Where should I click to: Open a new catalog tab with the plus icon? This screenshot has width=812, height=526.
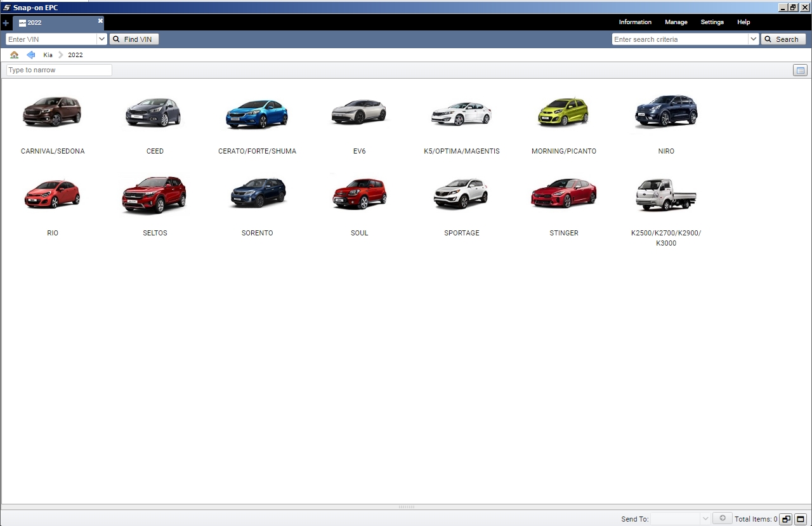[5, 22]
